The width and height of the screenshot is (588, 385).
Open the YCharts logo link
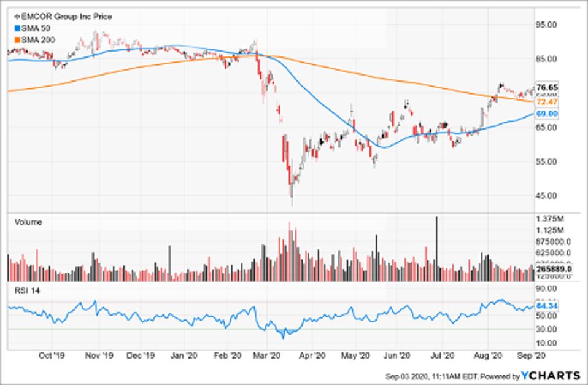tap(551, 375)
